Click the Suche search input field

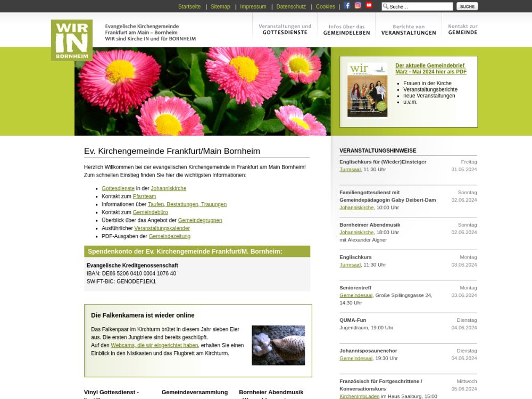(420, 6)
